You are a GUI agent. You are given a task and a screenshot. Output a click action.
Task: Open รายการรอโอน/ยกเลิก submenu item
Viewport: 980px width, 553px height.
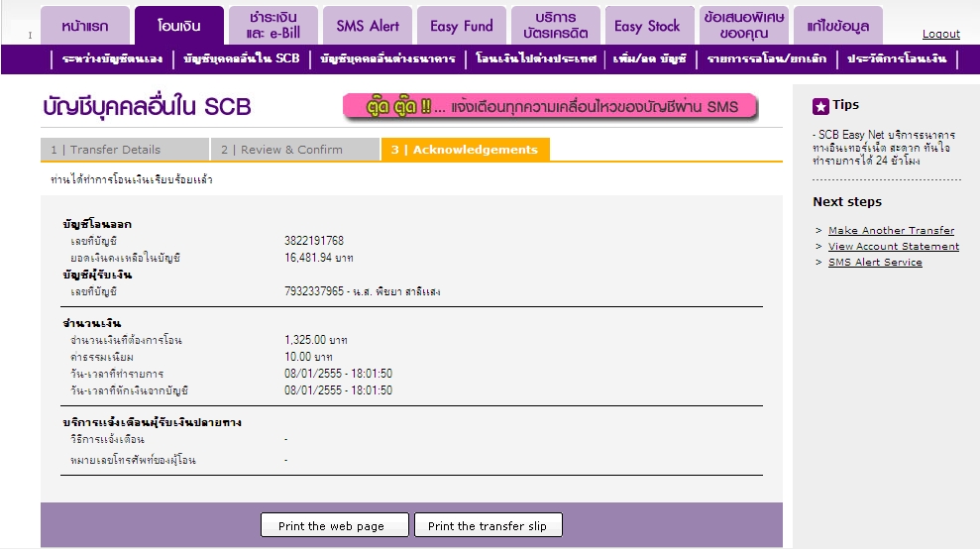766,58
